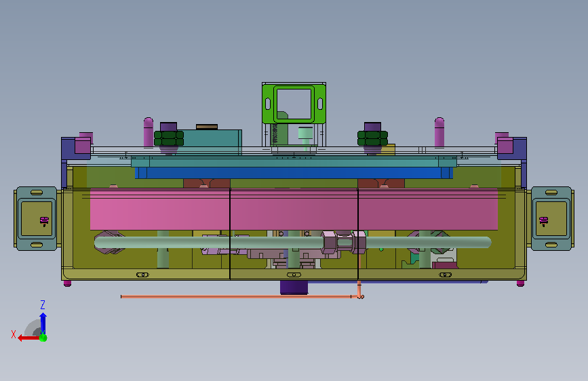Click the magenta screw in the right end bracket

coord(544,221)
